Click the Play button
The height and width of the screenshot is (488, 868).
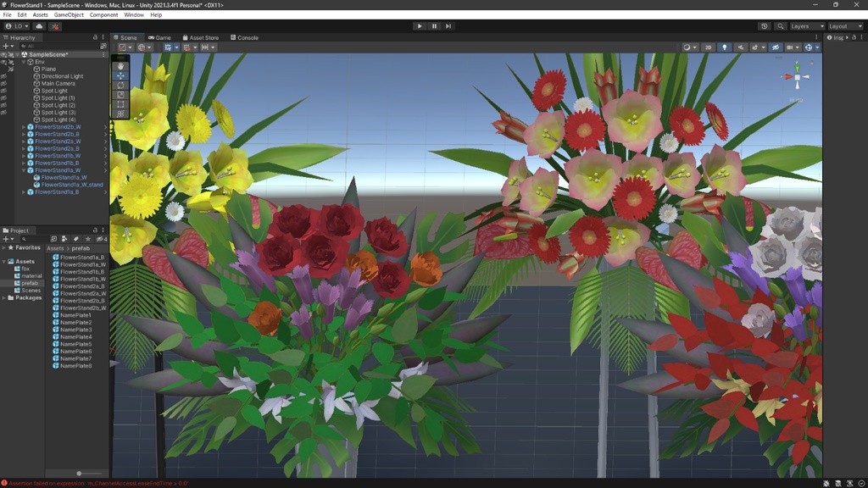[x=419, y=26]
